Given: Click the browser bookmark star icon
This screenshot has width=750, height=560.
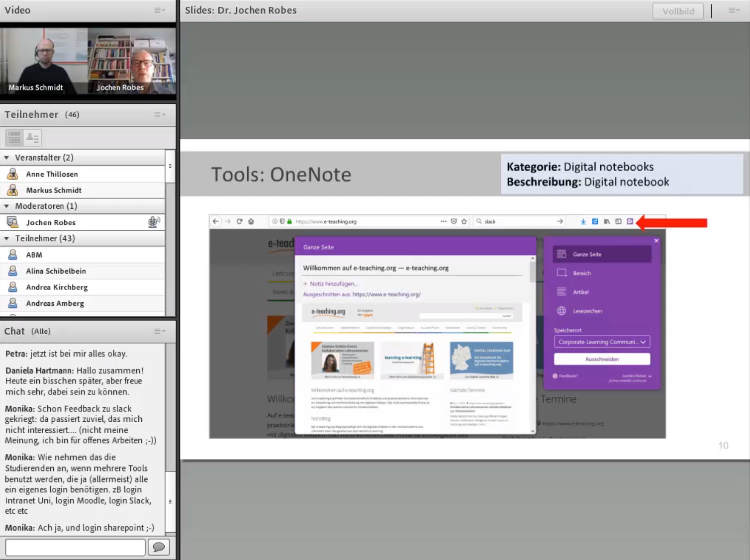Looking at the screenshot, I should pyautogui.click(x=464, y=221).
